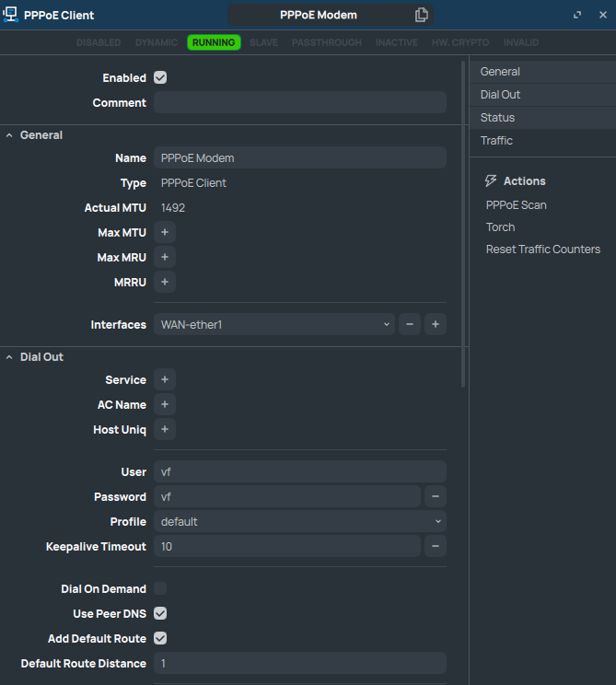Add a Max MTU value with plus icon
616x685 pixels.
165,233
